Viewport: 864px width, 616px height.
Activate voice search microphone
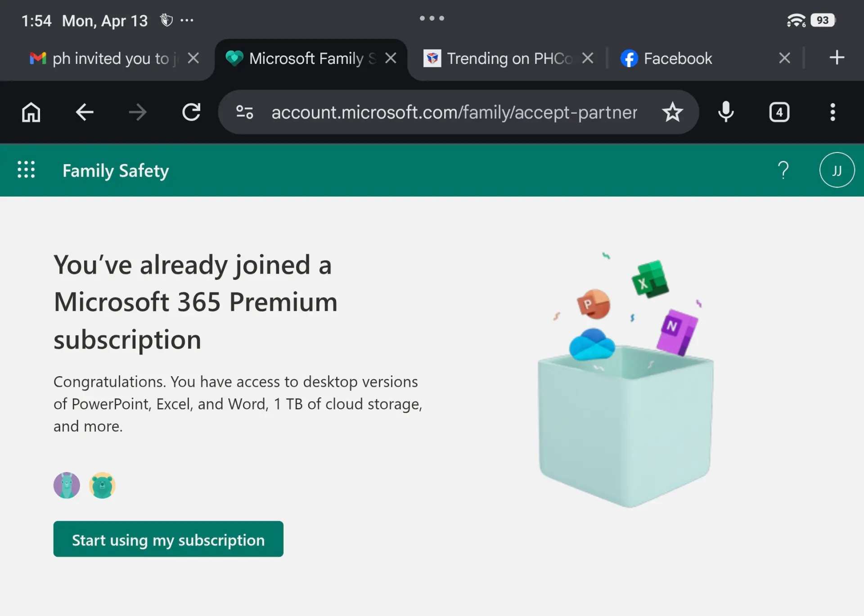(726, 112)
